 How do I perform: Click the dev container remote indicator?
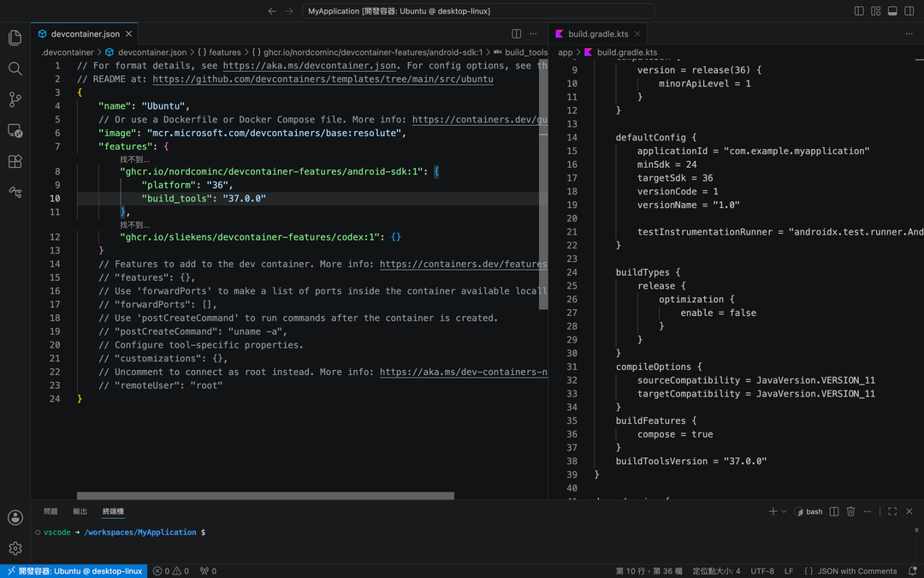tap(74, 571)
